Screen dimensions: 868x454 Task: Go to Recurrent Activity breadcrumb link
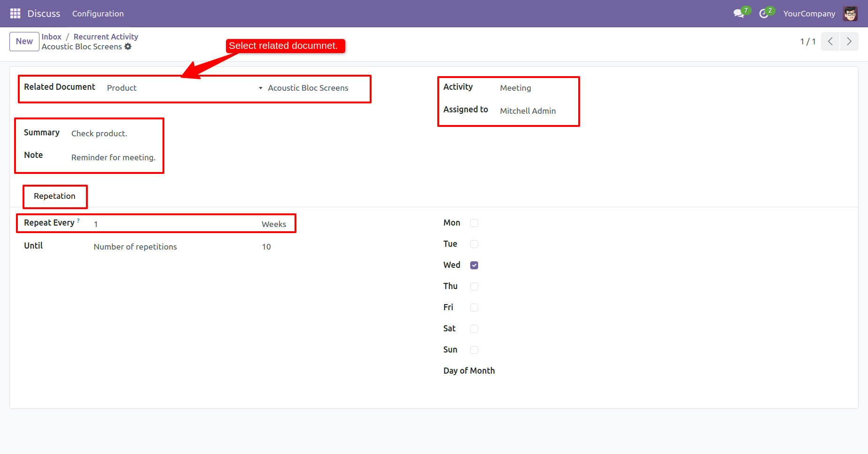106,37
